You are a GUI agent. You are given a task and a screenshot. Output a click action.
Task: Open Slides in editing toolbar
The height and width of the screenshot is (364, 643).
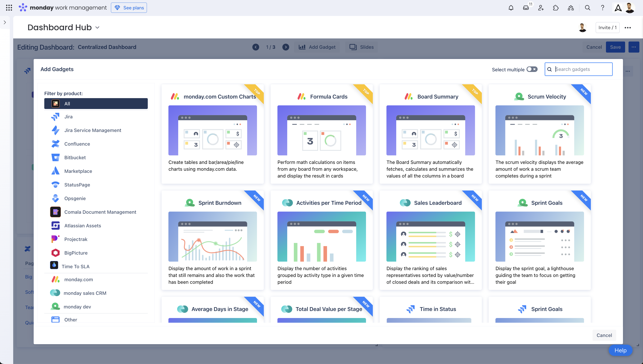point(362,47)
